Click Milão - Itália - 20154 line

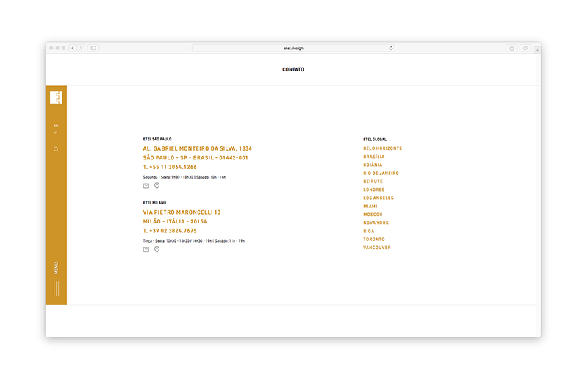pyautogui.click(x=175, y=222)
